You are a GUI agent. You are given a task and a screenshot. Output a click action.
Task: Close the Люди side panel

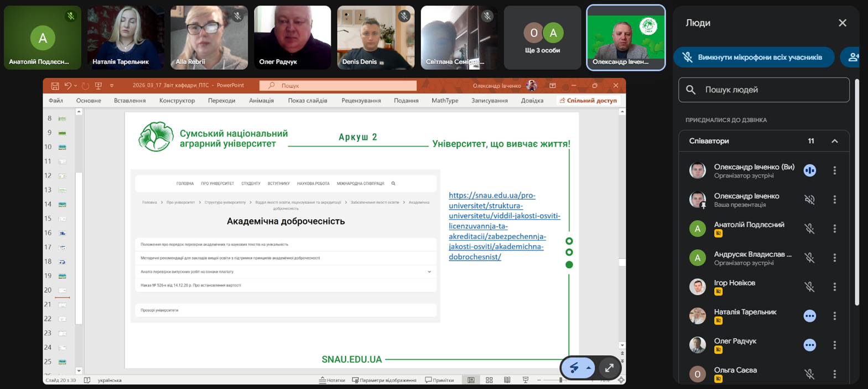(x=842, y=23)
